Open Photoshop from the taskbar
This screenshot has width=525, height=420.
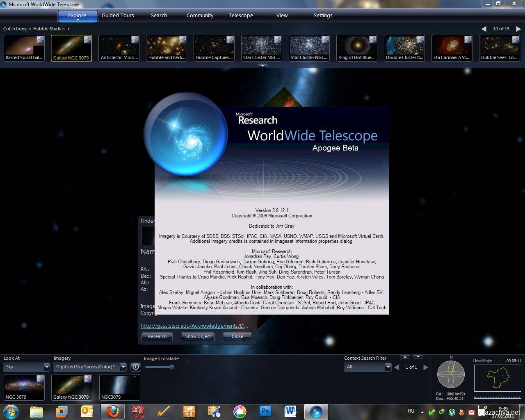click(265, 411)
